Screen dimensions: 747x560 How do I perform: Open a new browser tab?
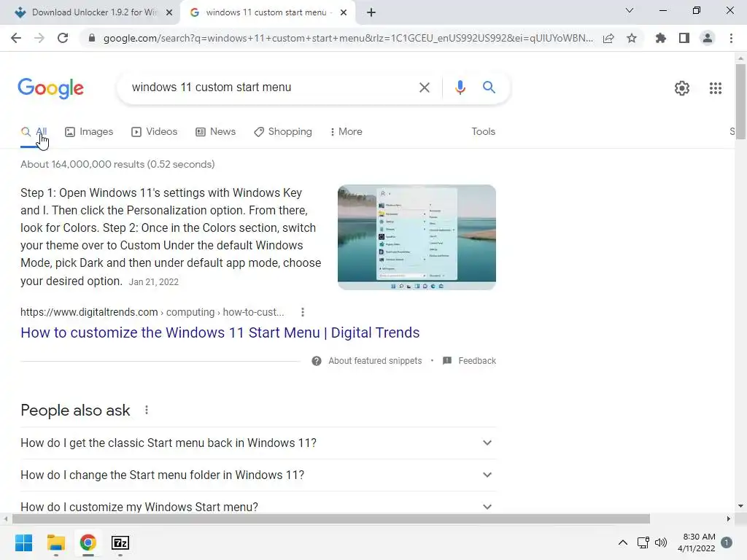371,12
